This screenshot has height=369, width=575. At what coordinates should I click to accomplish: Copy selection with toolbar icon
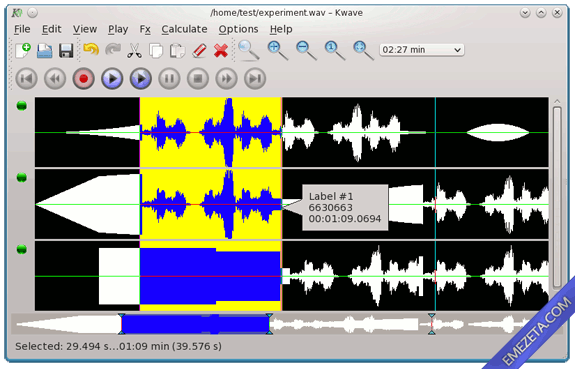tap(156, 51)
